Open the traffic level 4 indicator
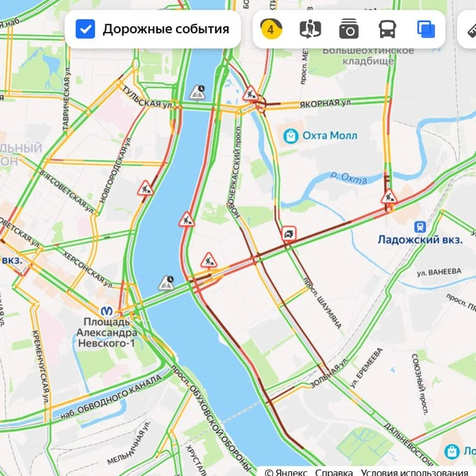Image resolution: width=476 pixels, height=476 pixels. coord(271,29)
